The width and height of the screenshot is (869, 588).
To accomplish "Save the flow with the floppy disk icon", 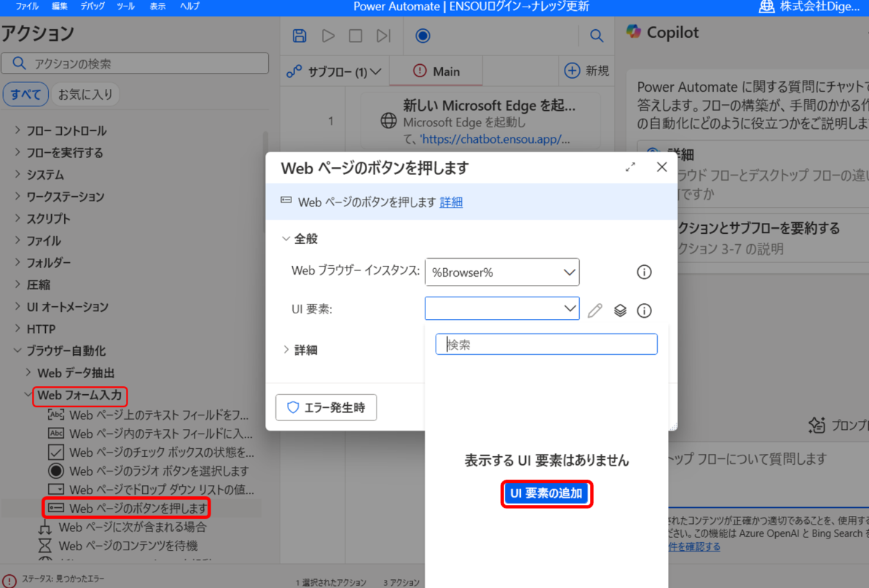I will [299, 36].
